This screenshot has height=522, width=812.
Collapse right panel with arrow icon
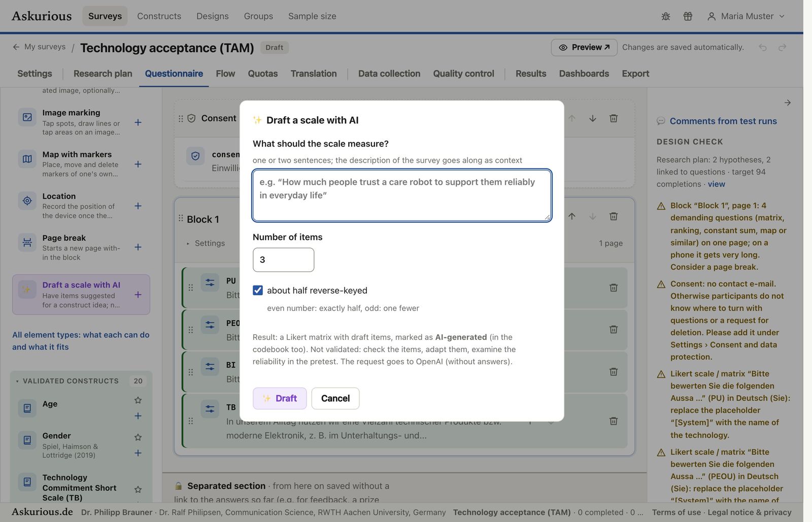pyautogui.click(x=788, y=102)
